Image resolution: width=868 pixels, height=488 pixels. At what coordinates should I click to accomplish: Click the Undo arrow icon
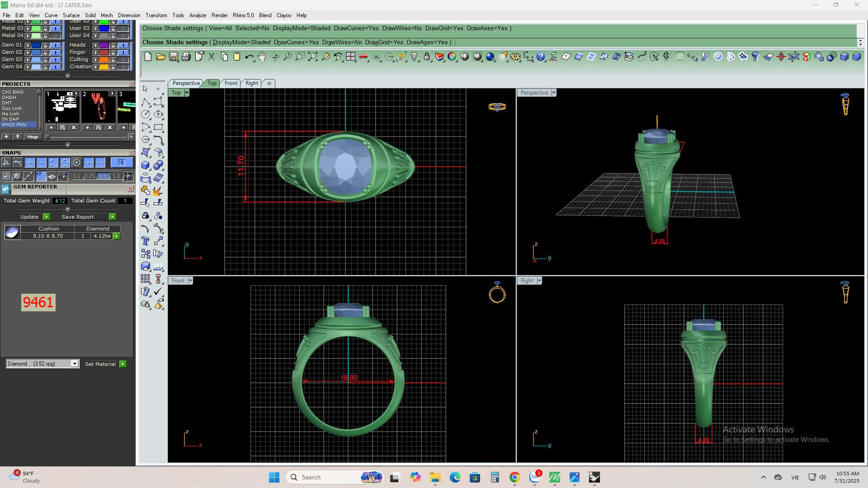(249, 57)
